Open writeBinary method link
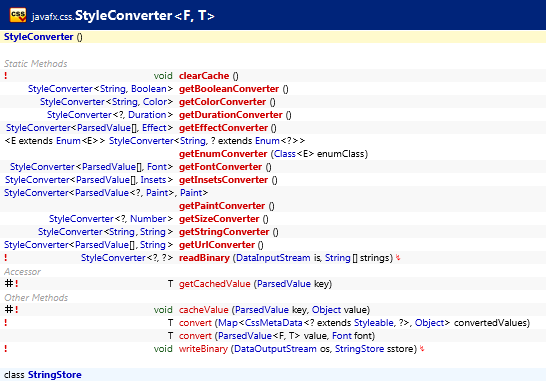The width and height of the screenshot is (546, 381). (203, 349)
